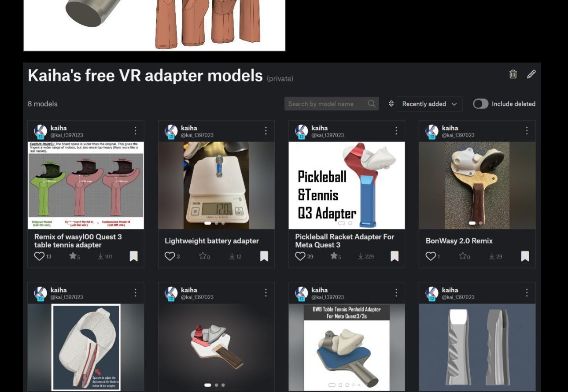Select first image dot on Lightweight battery adapter
This screenshot has width=568, height=392.
tap(208, 223)
